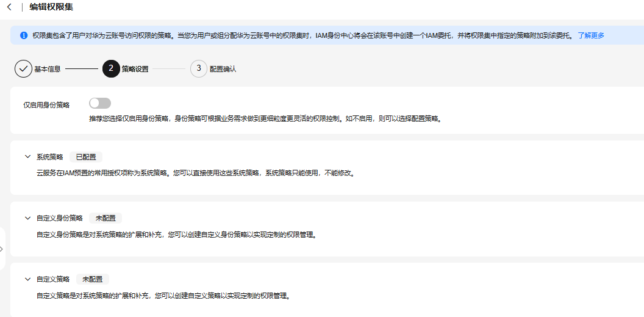Click the 未配置 tag beside 自定义策略
The width and height of the screenshot is (644, 317).
(x=93, y=279)
